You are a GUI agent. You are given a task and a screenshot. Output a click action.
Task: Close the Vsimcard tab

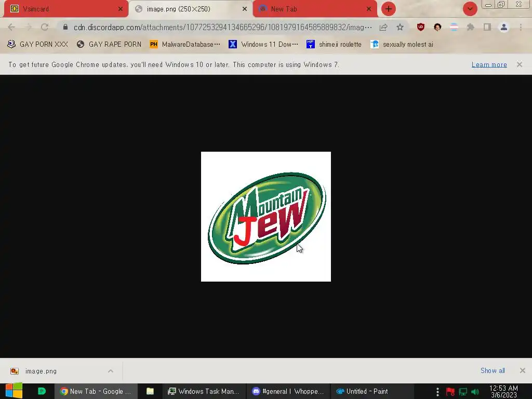pos(121,9)
